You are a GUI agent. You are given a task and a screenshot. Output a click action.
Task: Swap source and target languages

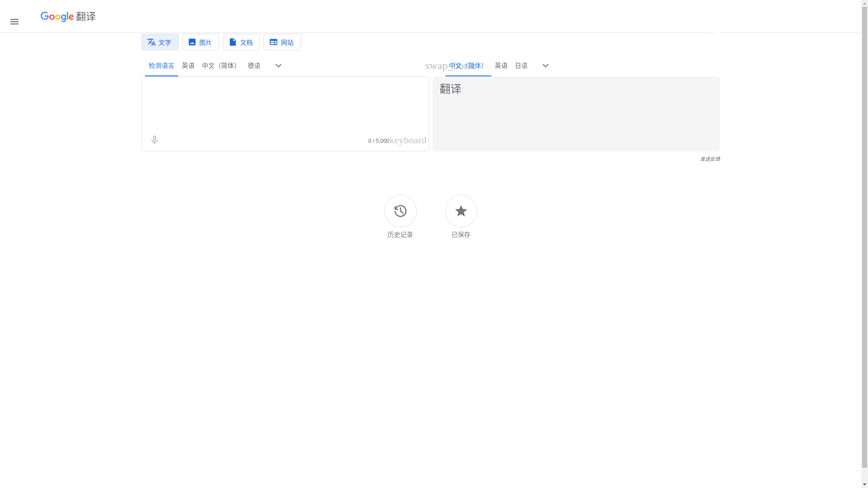pos(436,66)
